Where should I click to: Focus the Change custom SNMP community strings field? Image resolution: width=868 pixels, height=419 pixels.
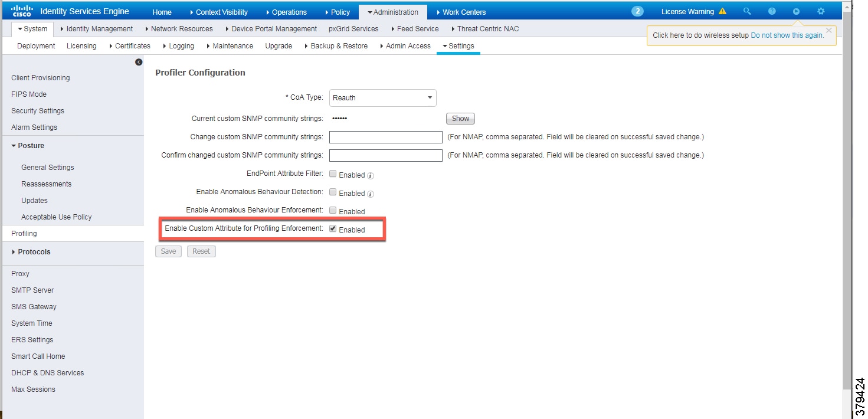tap(385, 138)
